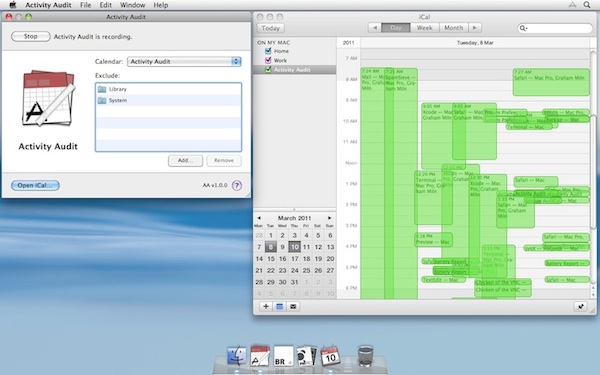Image resolution: width=600 pixels, height=375 pixels.
Task: Uncheck the Home calendar checkbox
Action: click(268, 51)
